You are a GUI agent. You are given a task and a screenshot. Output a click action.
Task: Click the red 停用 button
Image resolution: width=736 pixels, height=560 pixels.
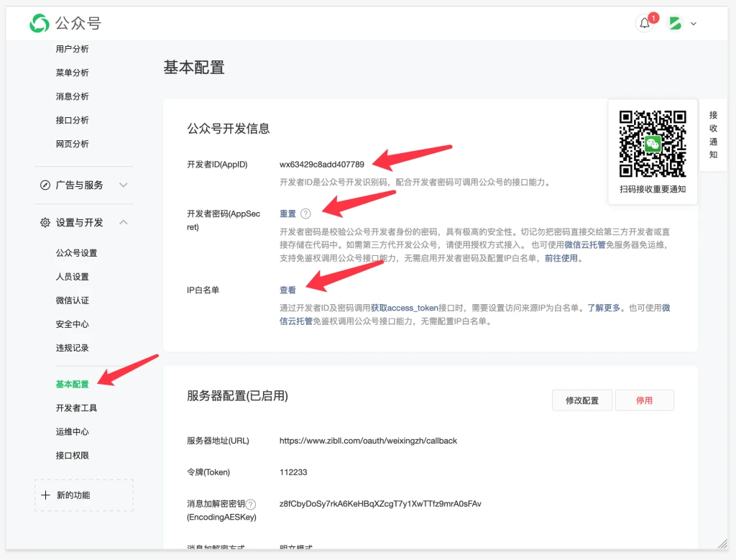[x=644, y=400]
